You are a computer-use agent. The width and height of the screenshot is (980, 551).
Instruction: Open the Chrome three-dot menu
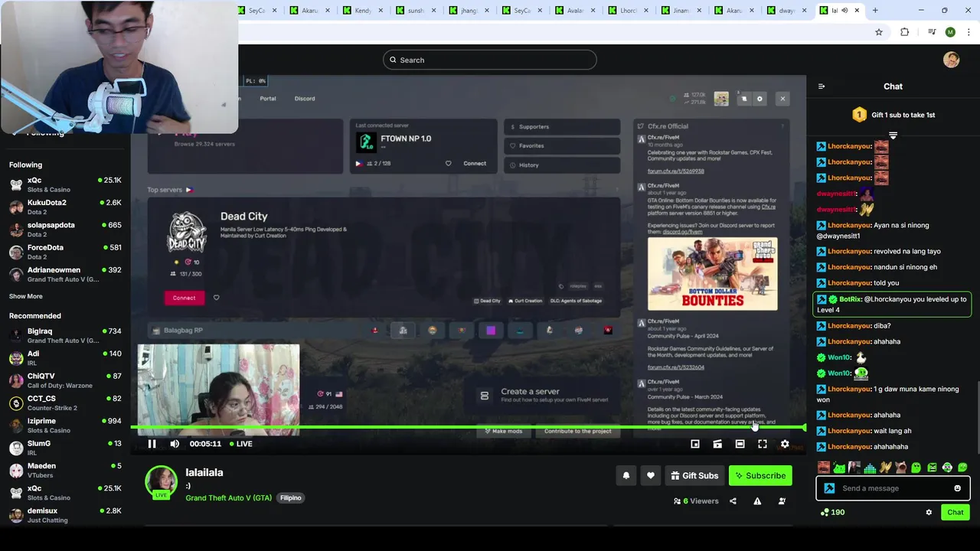(x=968, y=32)
